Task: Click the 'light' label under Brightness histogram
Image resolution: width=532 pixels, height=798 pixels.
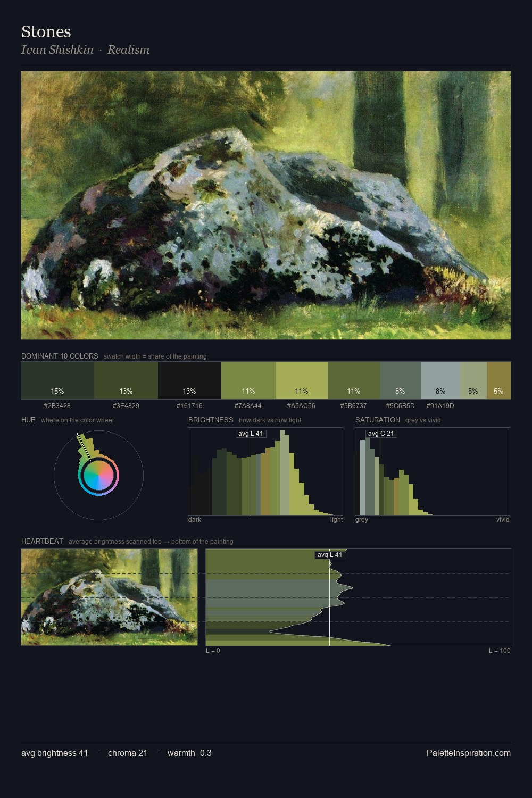Action: [336, 520]
